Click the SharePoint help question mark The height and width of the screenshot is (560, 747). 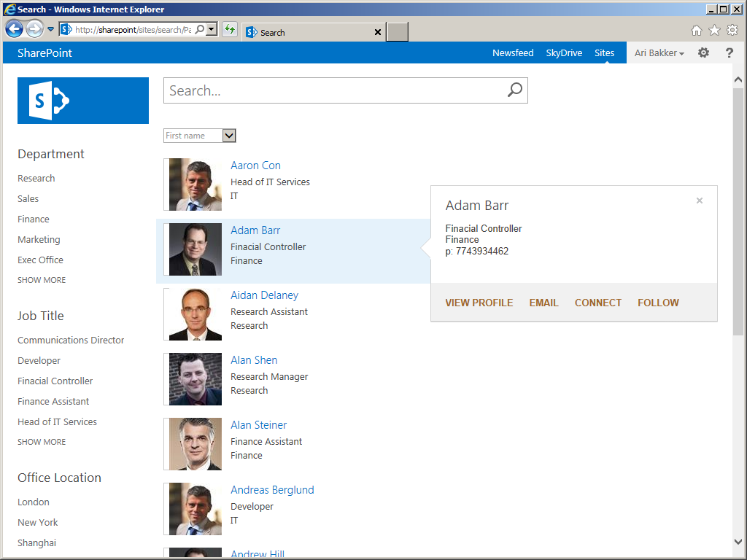(x=729, y=52)
